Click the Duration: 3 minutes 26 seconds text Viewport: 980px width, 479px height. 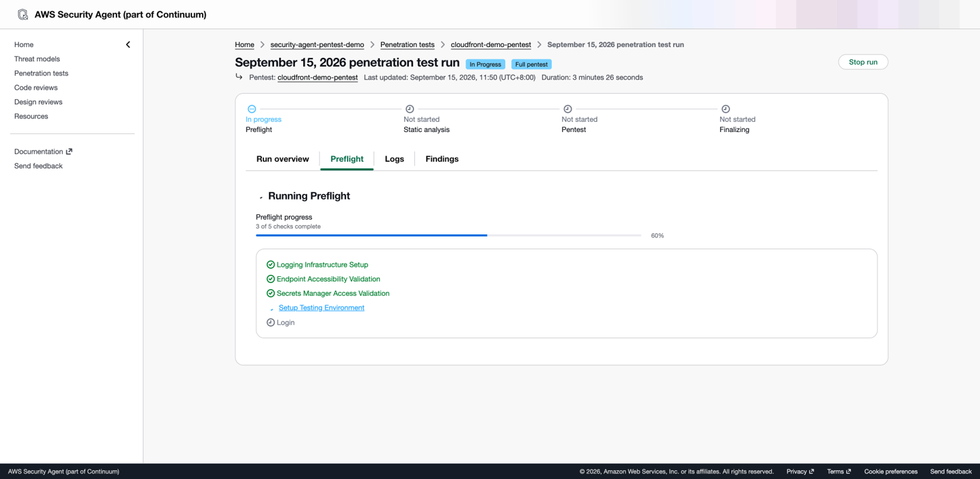tap(592, 77)
